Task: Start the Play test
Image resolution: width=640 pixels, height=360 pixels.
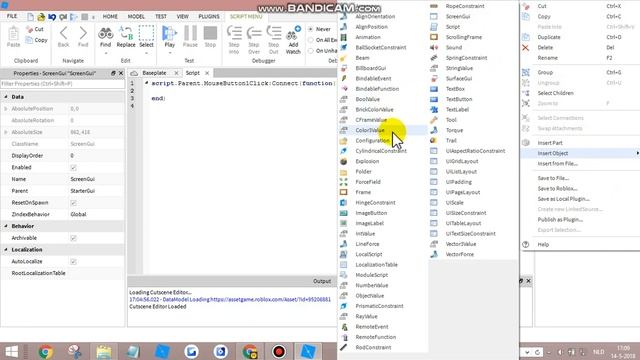Action: (x=169, y=37)
